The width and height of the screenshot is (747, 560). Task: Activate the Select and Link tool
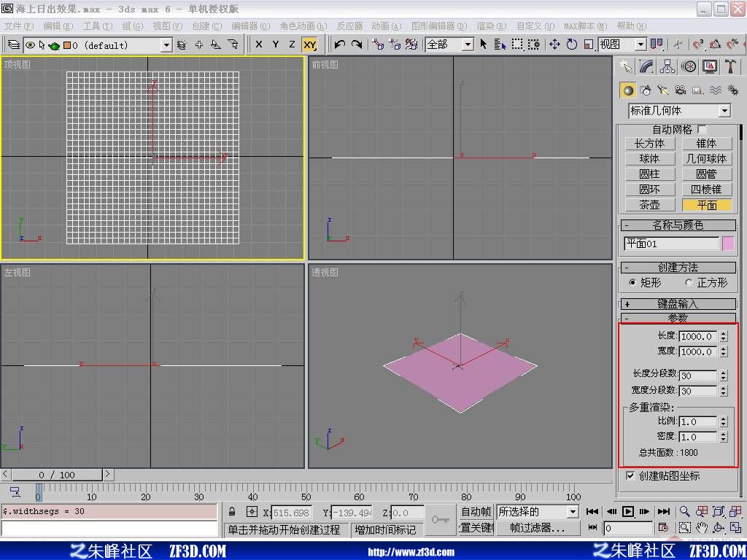pyautogui.click(x=379, y=44)
